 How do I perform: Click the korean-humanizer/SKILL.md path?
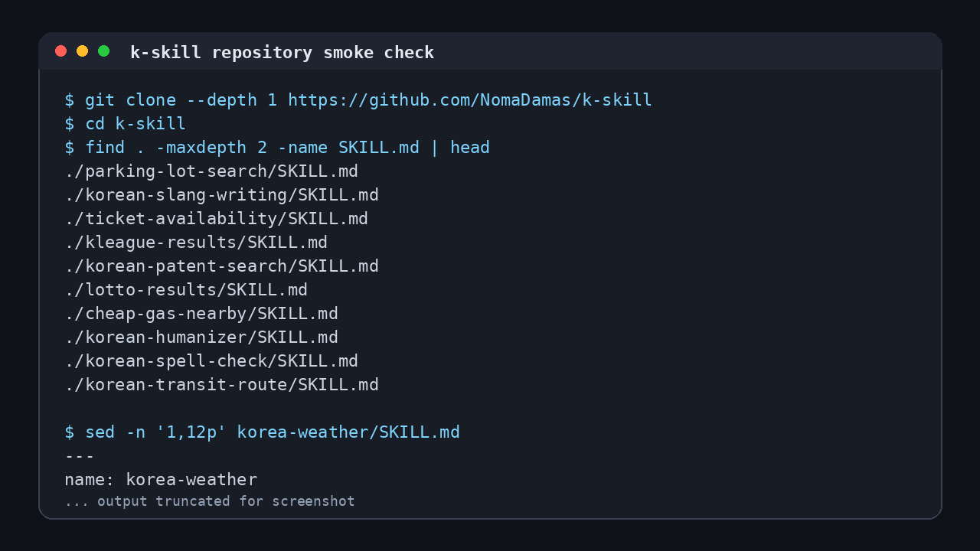201,337
